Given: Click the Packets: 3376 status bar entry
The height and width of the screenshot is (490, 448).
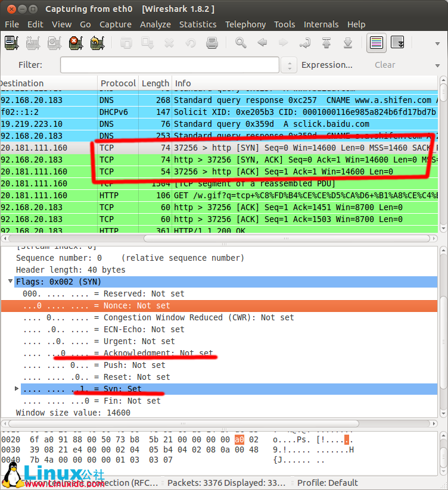Looking at the screenshot, I should click(x=226, y=483).
